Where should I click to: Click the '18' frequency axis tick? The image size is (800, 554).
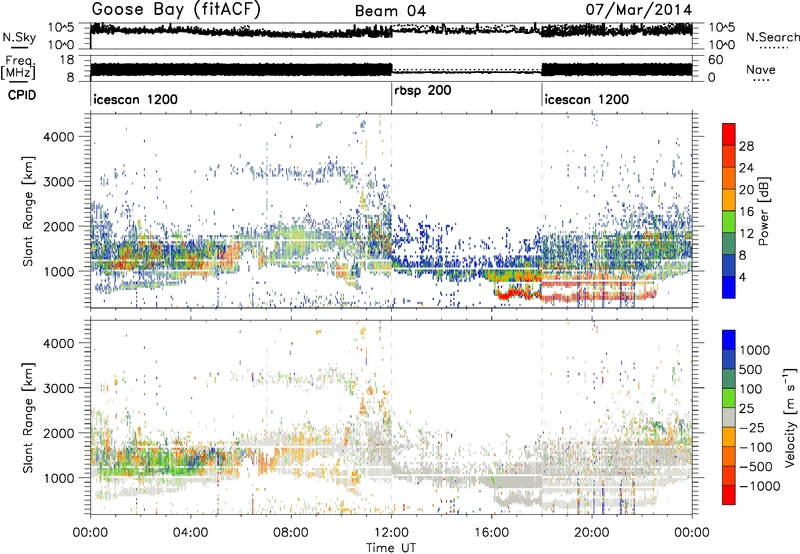(x=67, y=60)
